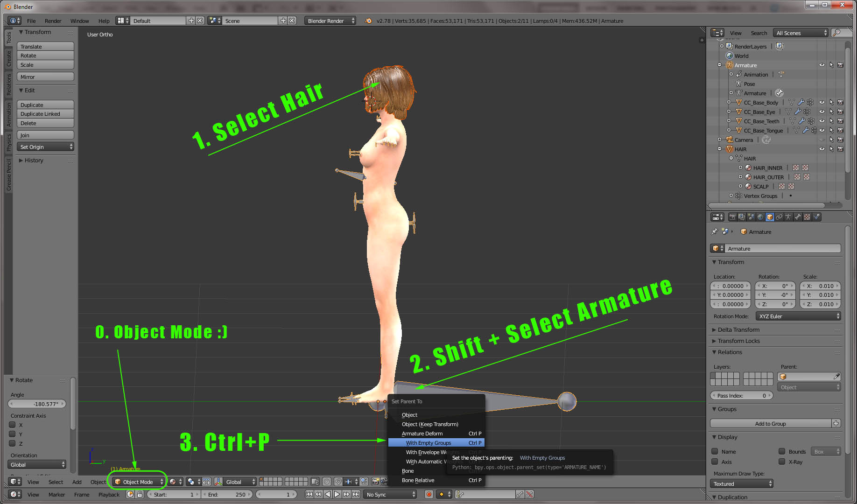857x504 pixels.
Task: Expand the CC_Base_Body tree item
Action: [729, 102]
